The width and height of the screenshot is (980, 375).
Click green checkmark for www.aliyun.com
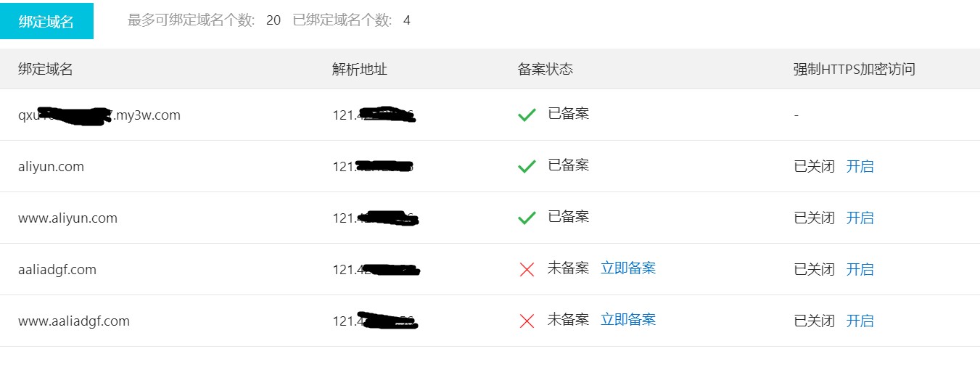(x=527, y=218)
